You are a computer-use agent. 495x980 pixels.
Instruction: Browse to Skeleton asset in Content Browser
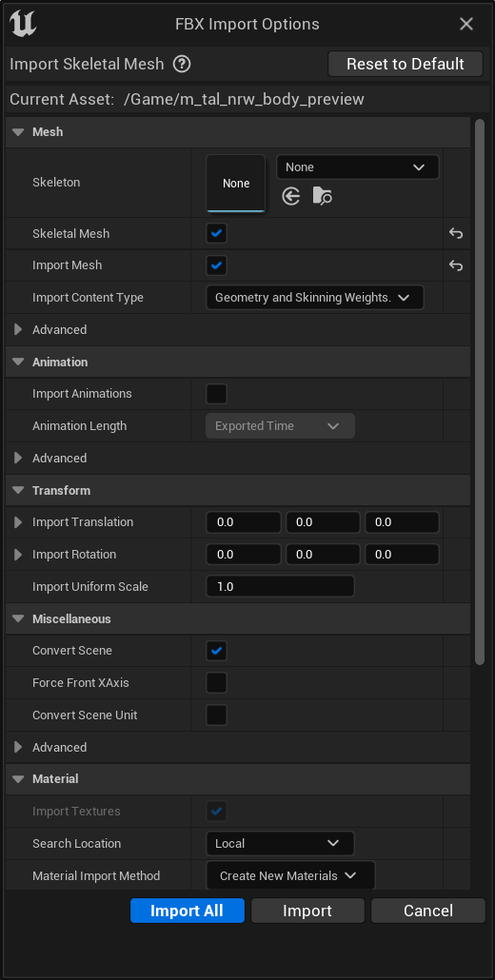point(323,197)
